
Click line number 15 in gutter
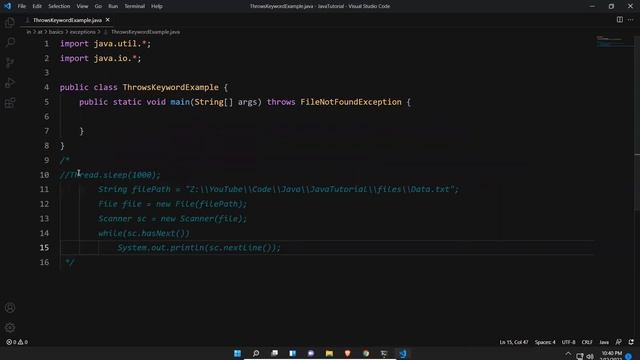[x=44, y=247]
